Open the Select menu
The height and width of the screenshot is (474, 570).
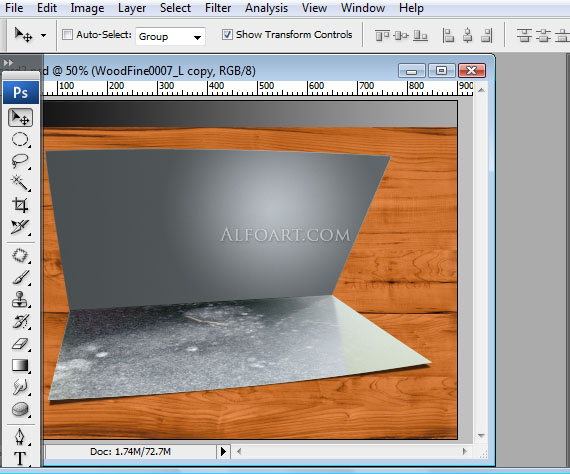click(175, 8)
